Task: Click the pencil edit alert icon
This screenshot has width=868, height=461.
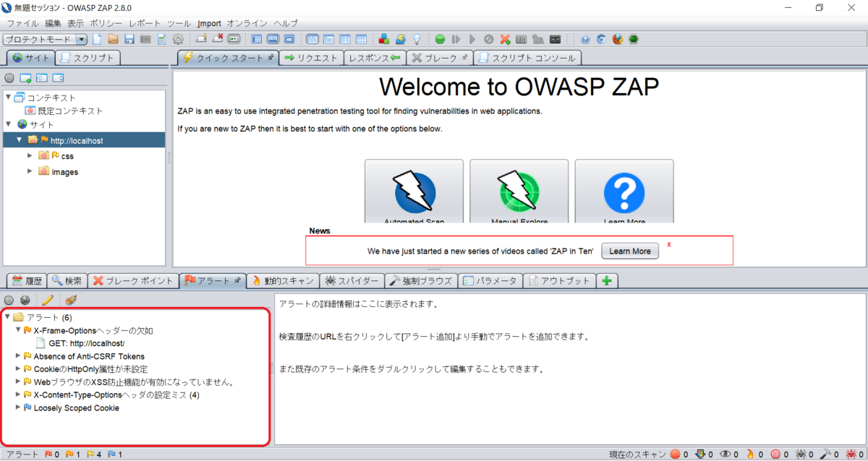Action: 48,299
